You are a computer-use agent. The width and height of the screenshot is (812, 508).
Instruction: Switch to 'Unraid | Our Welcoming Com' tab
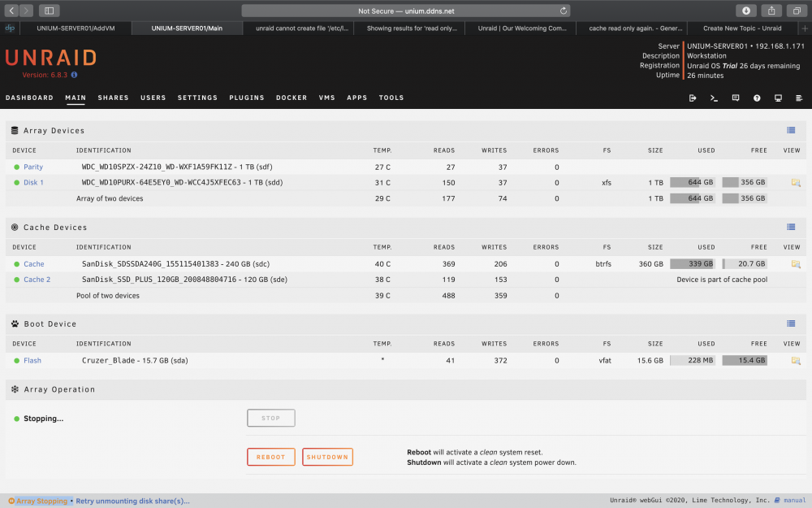click(522, 28)
